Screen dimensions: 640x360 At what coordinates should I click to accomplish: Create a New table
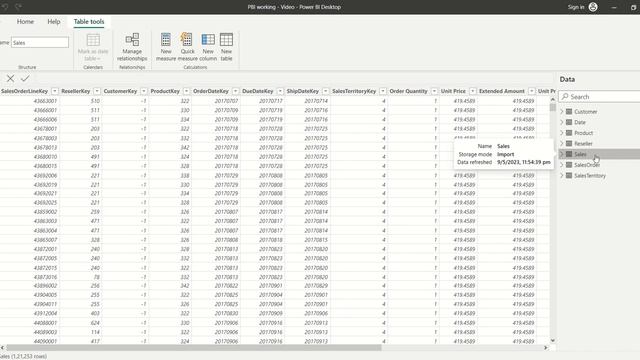(x=226, y=47)
